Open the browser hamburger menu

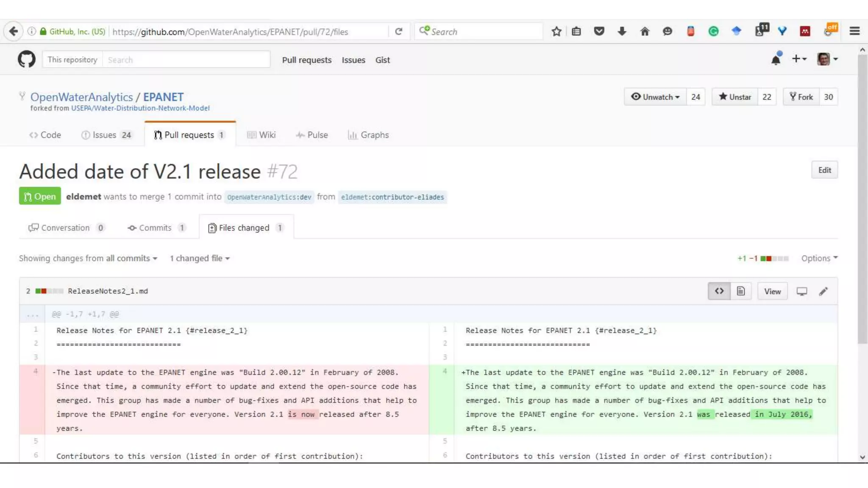pos(854,31)
